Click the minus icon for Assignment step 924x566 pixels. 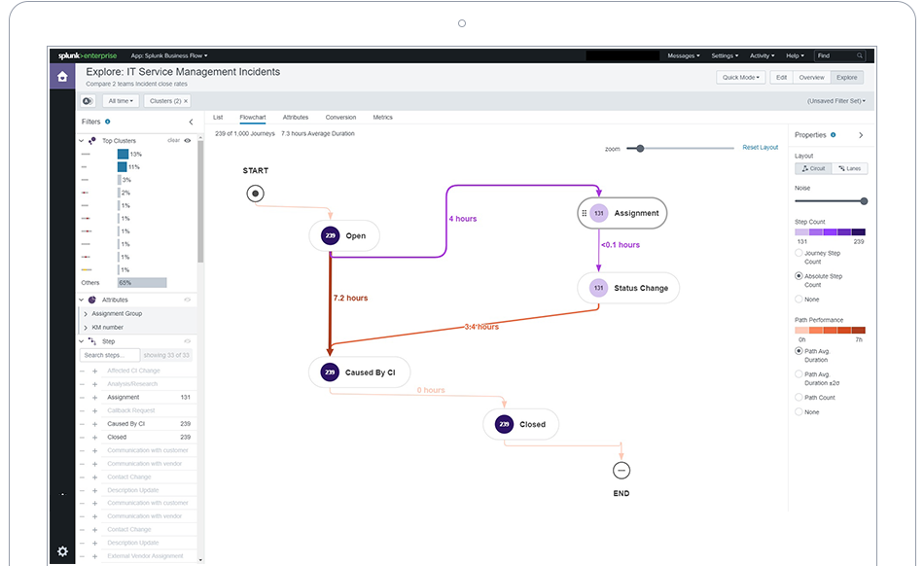[83, 398]
